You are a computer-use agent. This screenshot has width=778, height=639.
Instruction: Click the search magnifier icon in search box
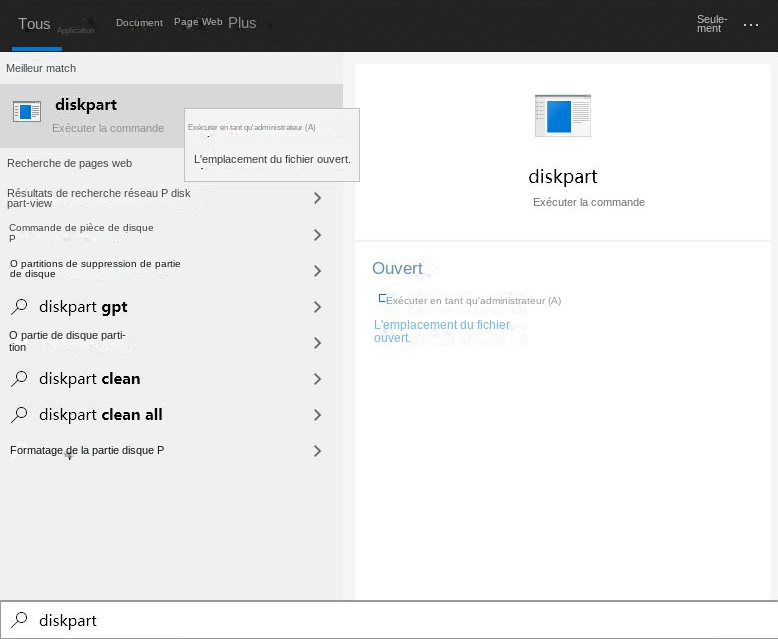(x=20, y=620)
